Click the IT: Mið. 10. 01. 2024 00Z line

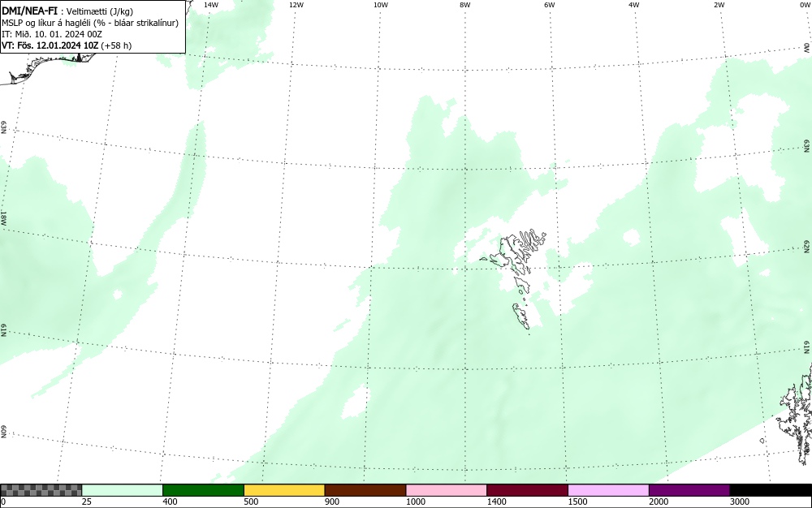[52, 34]
